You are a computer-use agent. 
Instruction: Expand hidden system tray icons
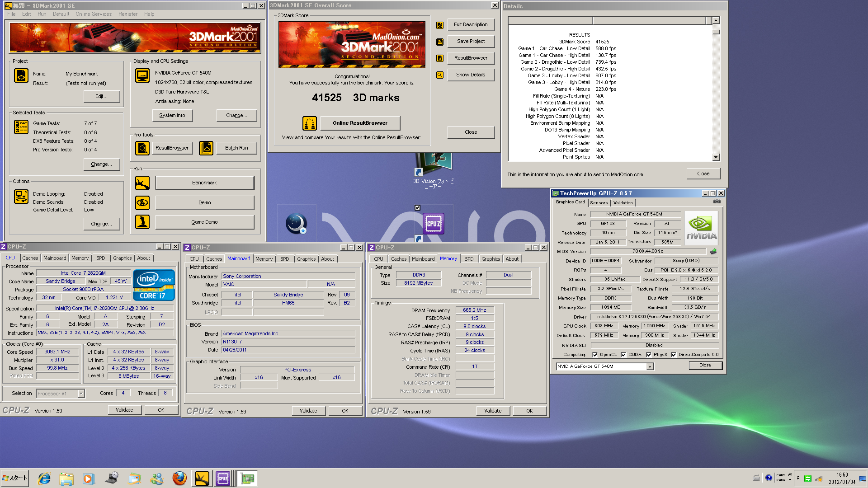tap(798, 478)
